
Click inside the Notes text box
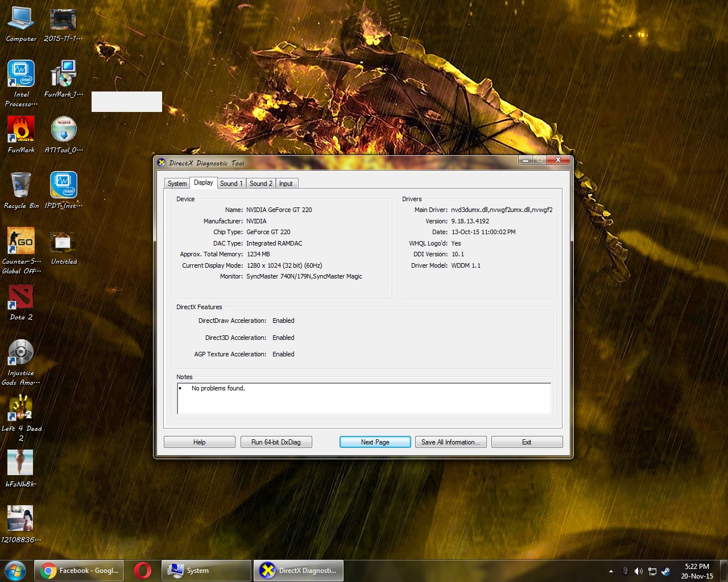click(364, 398)
